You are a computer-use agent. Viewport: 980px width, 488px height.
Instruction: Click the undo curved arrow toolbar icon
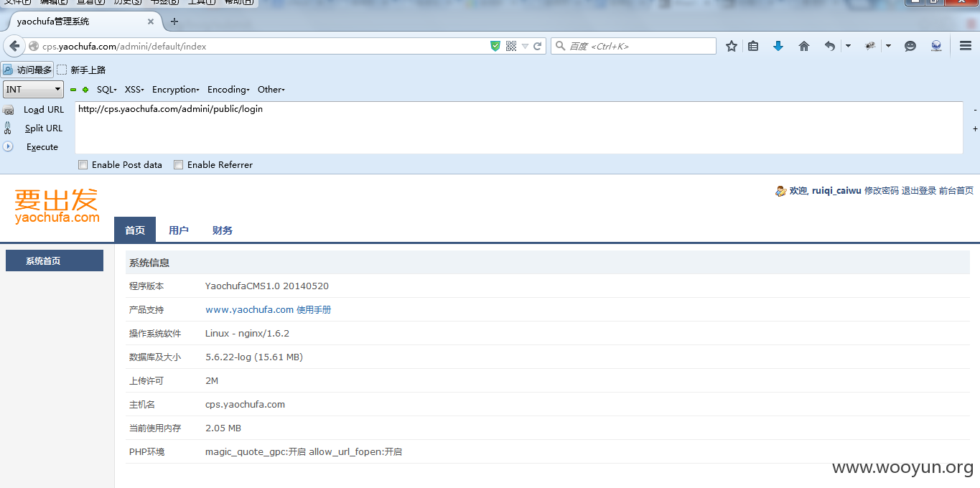tap(830, 46)
